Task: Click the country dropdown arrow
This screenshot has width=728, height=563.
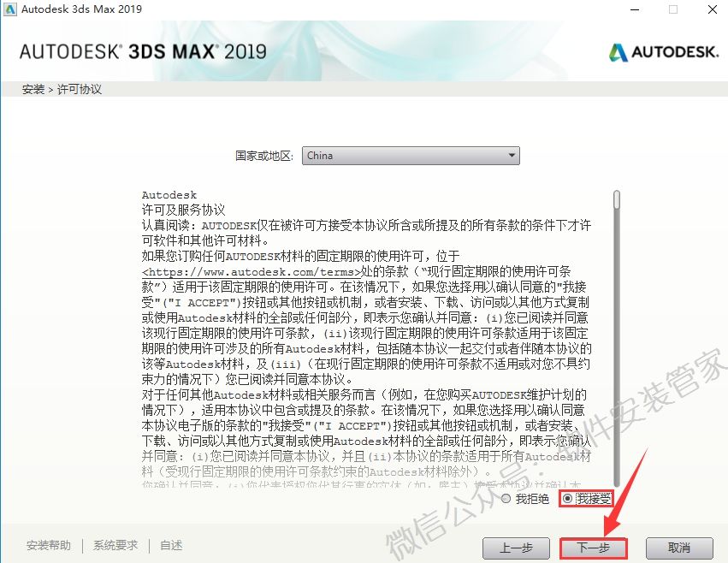Action: [x=512, y=155]
